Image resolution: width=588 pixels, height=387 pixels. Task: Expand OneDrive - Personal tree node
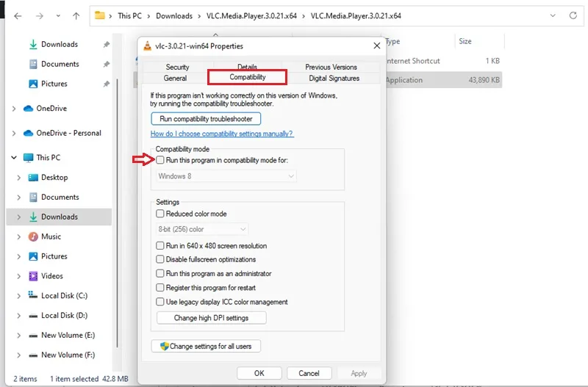pos(14,134)
